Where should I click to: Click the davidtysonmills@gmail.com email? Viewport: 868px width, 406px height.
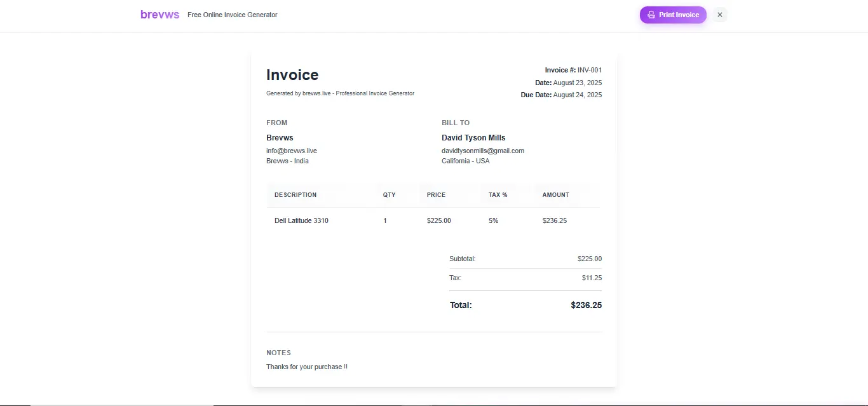[483, 151]
